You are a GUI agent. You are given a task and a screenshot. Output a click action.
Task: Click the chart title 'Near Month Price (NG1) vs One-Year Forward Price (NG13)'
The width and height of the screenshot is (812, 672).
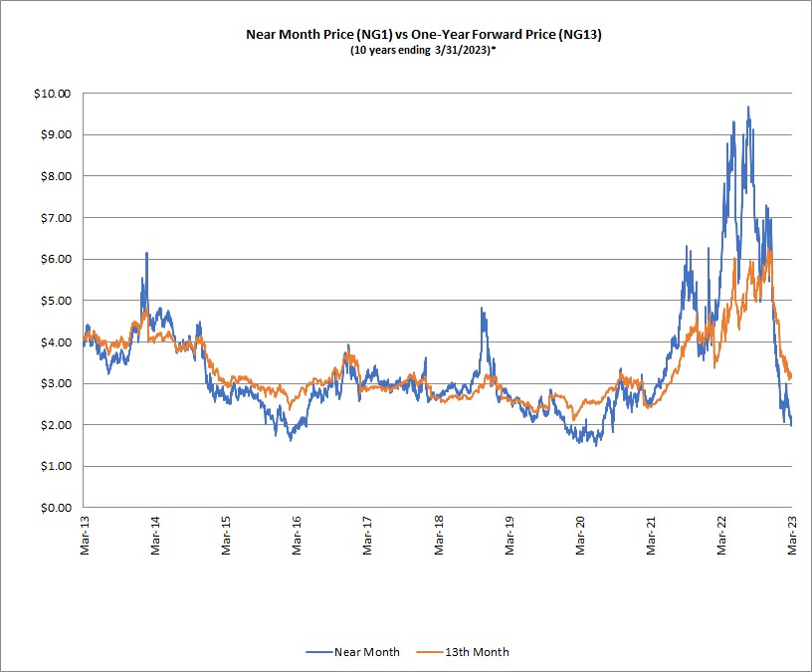coord(423,35)
